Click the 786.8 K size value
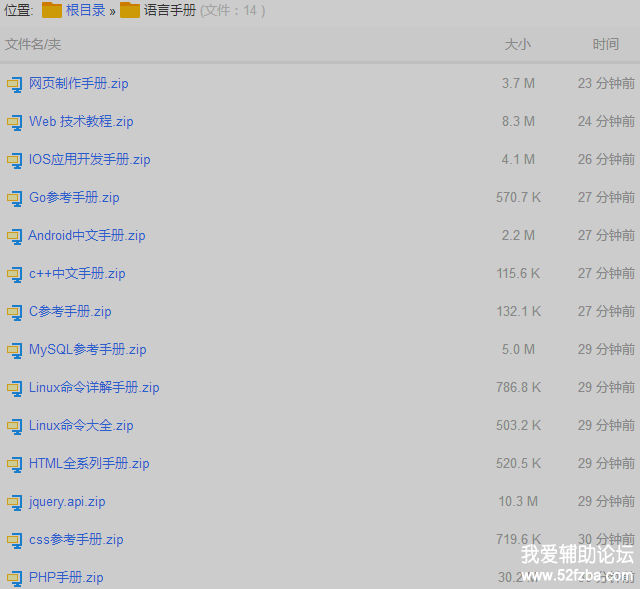Viewport: 640px width, 589px height. pos(518,387)
